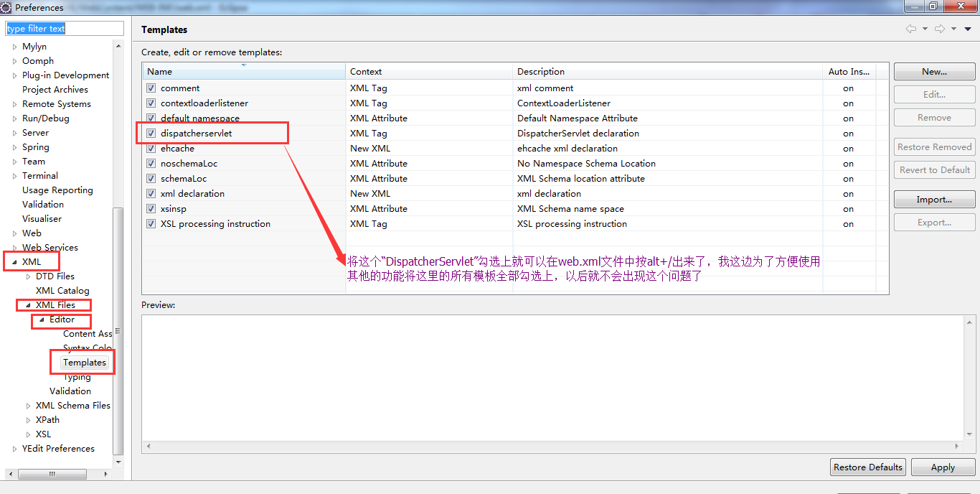Select Usage Reporting in the tree

pyautogui.click(x=57, y=190)
